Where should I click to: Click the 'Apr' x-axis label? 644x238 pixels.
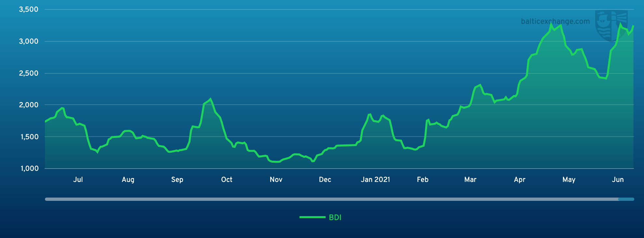520,180
